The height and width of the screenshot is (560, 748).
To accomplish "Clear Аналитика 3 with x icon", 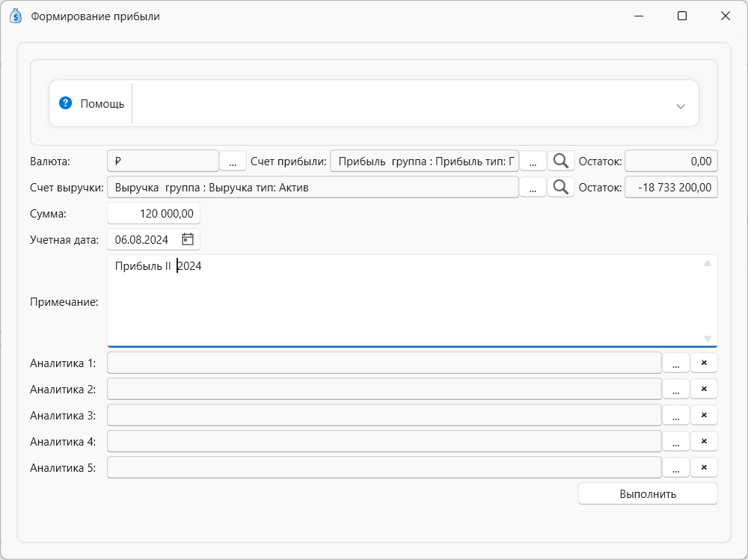I will [704, 415].
